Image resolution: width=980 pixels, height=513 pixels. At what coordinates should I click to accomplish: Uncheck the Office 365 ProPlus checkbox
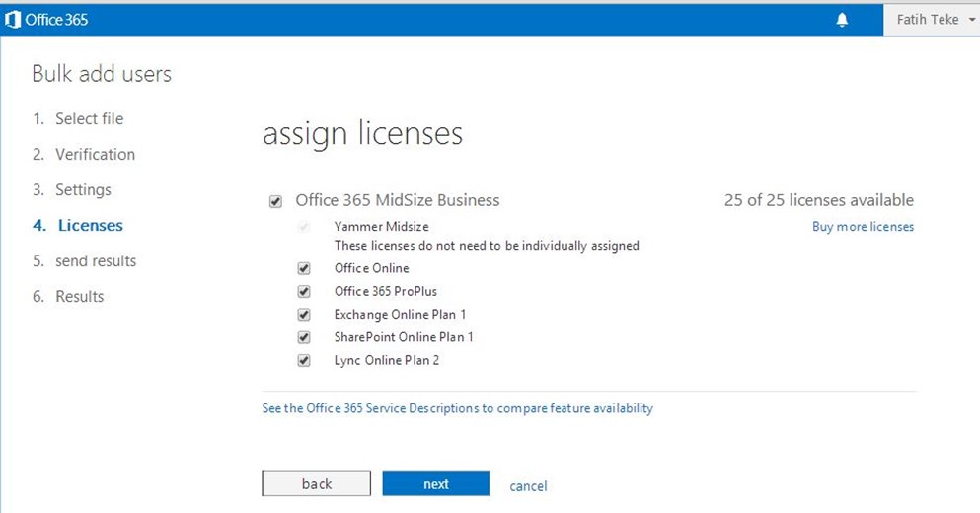click(x=304, y=292)
